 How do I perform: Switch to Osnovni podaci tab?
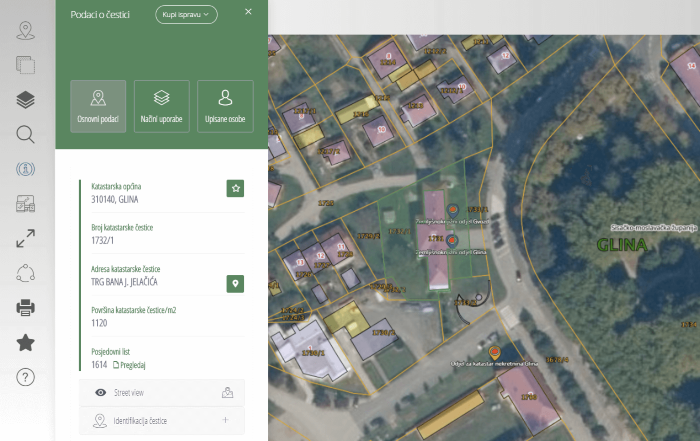tap(98, 106)
